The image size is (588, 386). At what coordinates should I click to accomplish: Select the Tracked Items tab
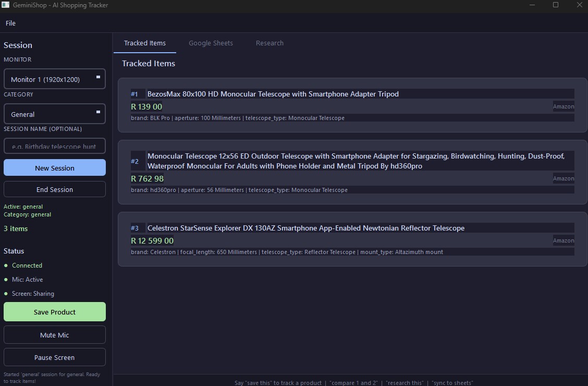click(x=145, y=43)
